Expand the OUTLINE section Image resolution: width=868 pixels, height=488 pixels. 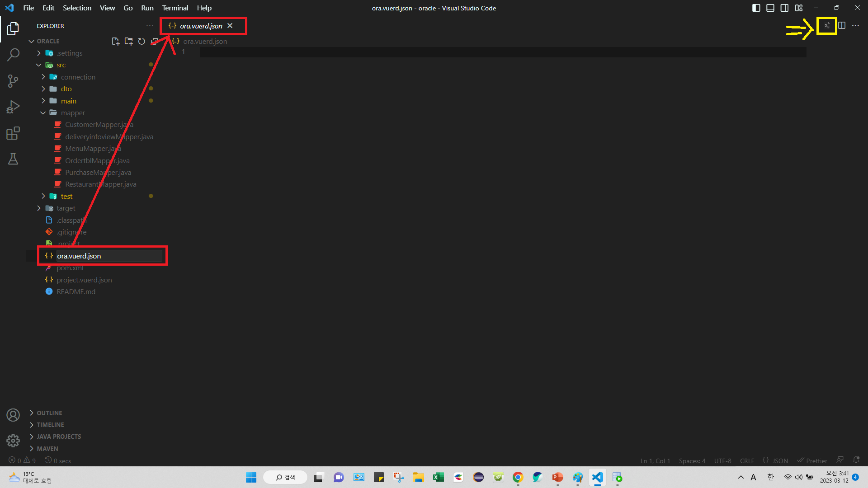coord(49,413)
